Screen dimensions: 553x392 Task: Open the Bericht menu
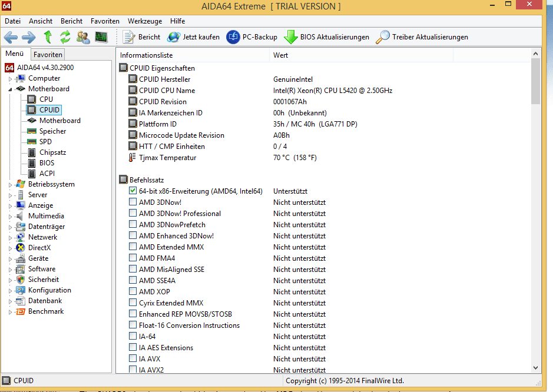tap(72, 21)
